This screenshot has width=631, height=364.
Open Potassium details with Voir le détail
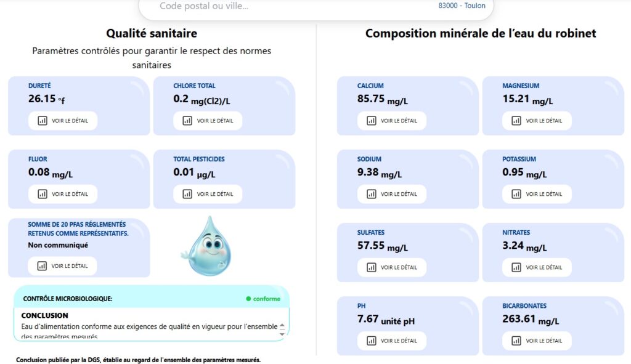pyautogui.click(x=537, y=194)
